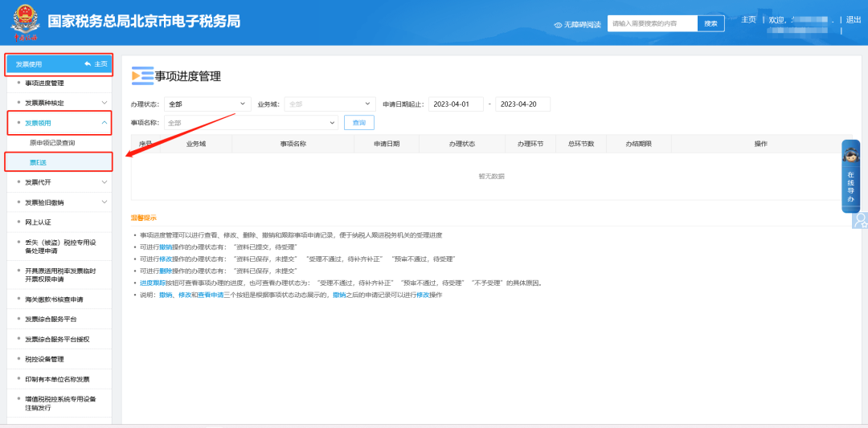Focus the header search input box

652,23
